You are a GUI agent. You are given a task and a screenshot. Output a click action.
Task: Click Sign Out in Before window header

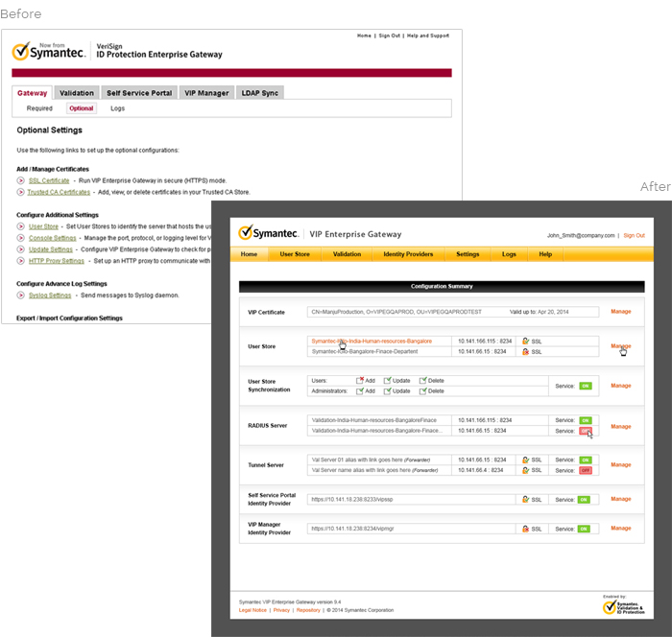[389, 35]
